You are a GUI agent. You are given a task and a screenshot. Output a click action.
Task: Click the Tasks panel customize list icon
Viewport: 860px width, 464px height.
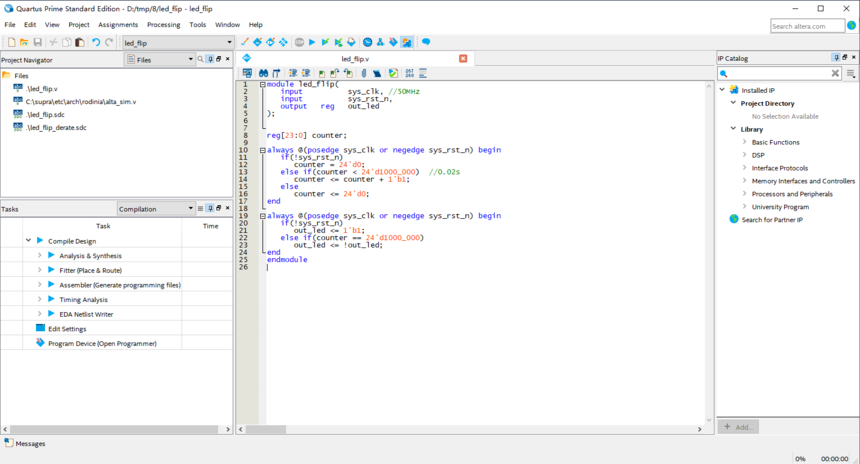[200, 208]
